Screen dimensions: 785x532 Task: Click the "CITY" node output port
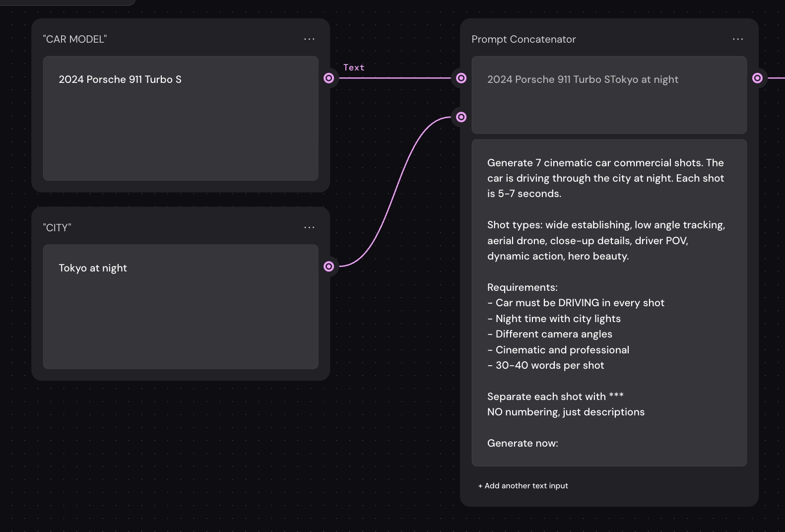(x=329, y=266)
